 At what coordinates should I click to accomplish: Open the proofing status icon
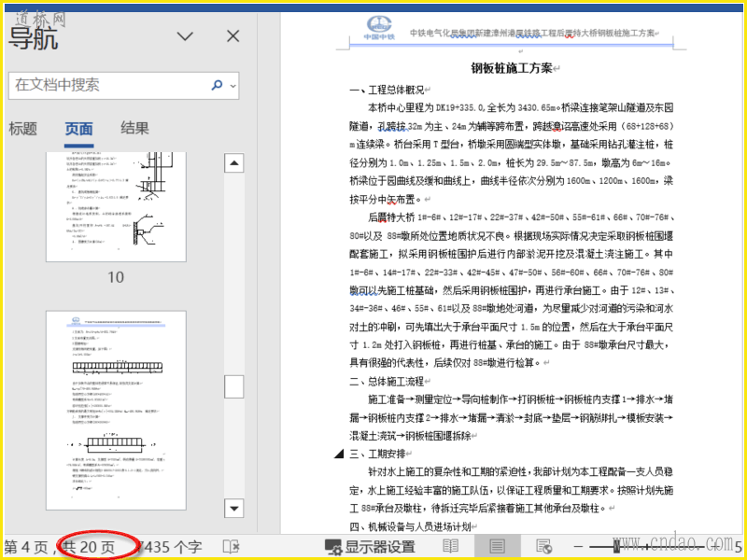pyautogui.click(x=232, y=547)
